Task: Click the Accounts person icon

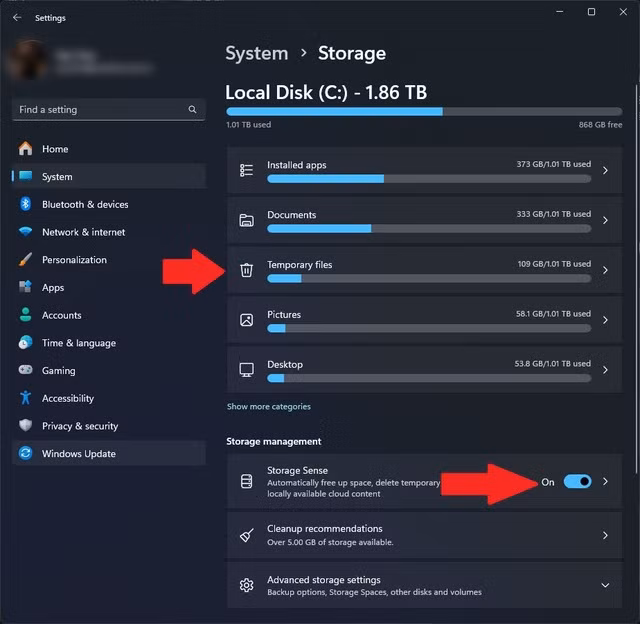Action: pos(25,315)
